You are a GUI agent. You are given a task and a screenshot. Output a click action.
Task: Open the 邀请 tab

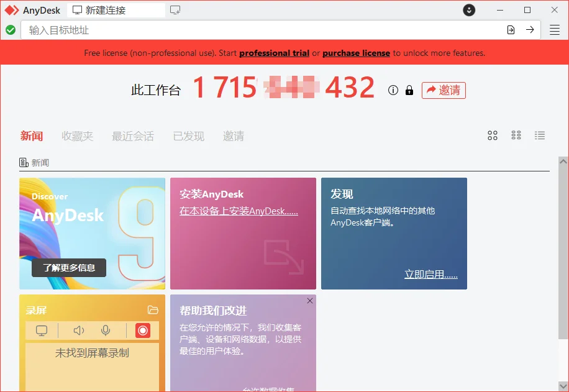point(234,136)
